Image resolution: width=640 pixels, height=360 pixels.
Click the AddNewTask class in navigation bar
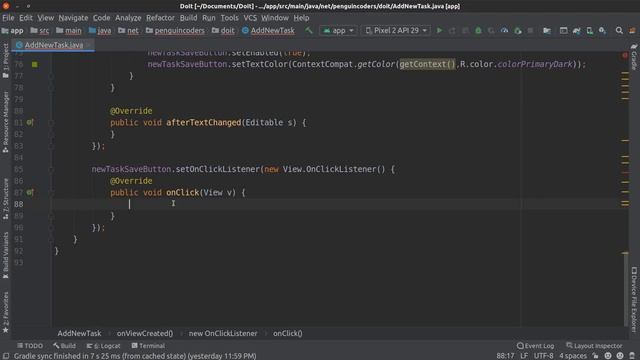[268, 30]
